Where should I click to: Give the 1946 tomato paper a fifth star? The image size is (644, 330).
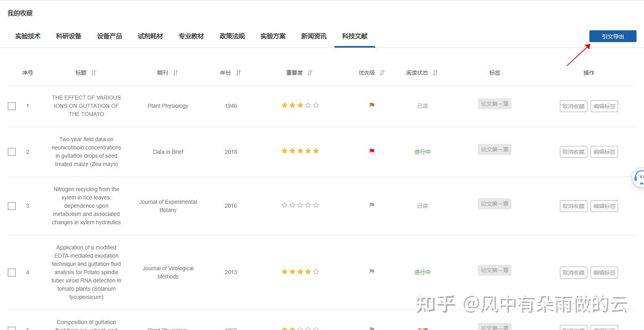[x=316, y=105]
